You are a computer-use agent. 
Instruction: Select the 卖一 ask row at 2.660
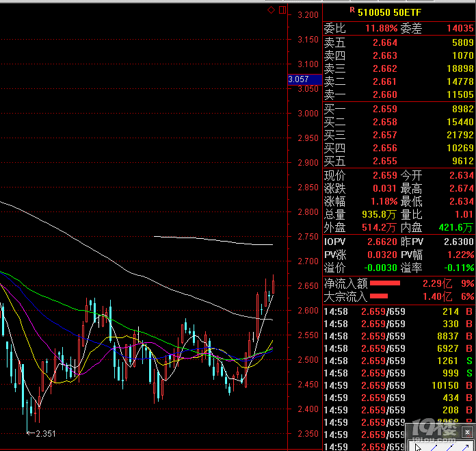[x=399, y=94]
